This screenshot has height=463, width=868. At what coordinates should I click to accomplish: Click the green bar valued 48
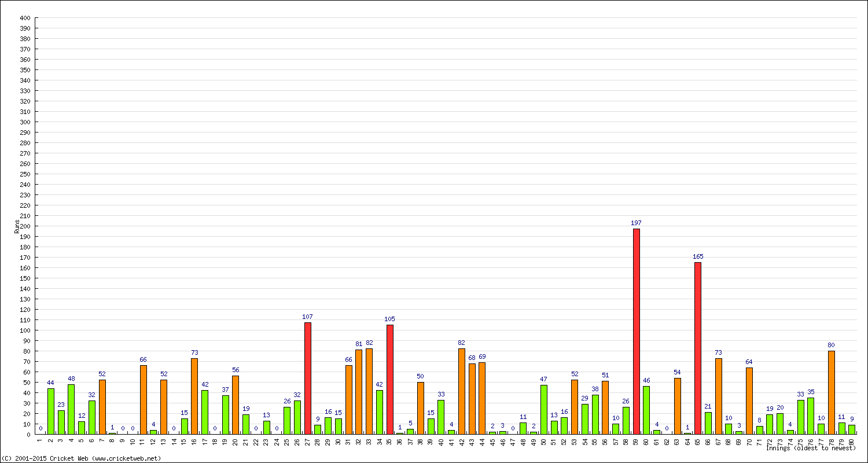tap(71, 409)
